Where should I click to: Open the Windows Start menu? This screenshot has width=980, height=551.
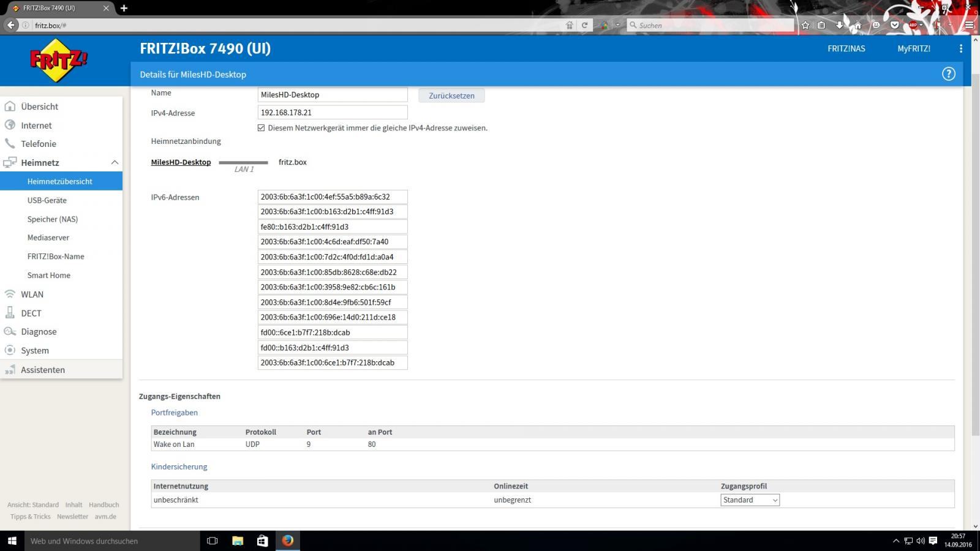12,541
